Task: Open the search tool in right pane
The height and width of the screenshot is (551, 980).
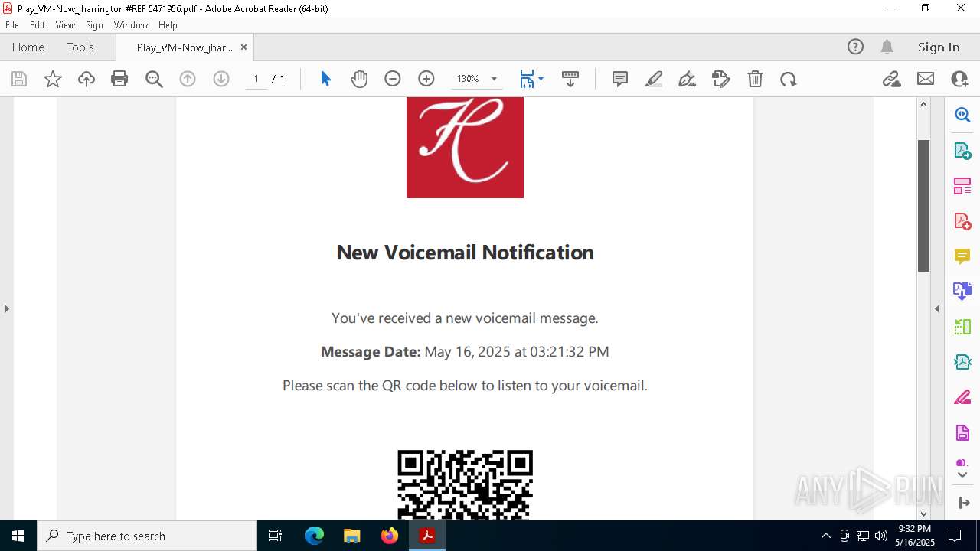Action: coord(962,115)
